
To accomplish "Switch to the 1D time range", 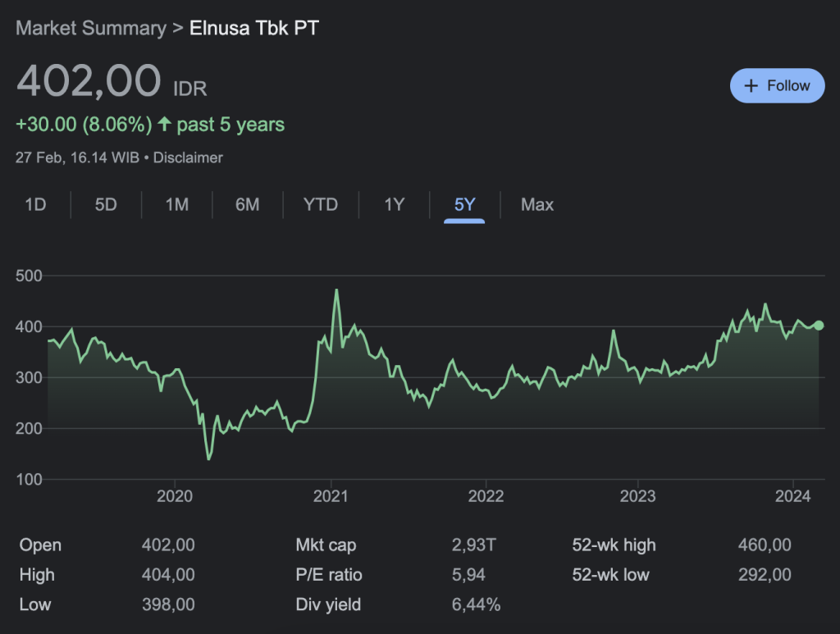I will pyautogui.click(x=35, y=205).
